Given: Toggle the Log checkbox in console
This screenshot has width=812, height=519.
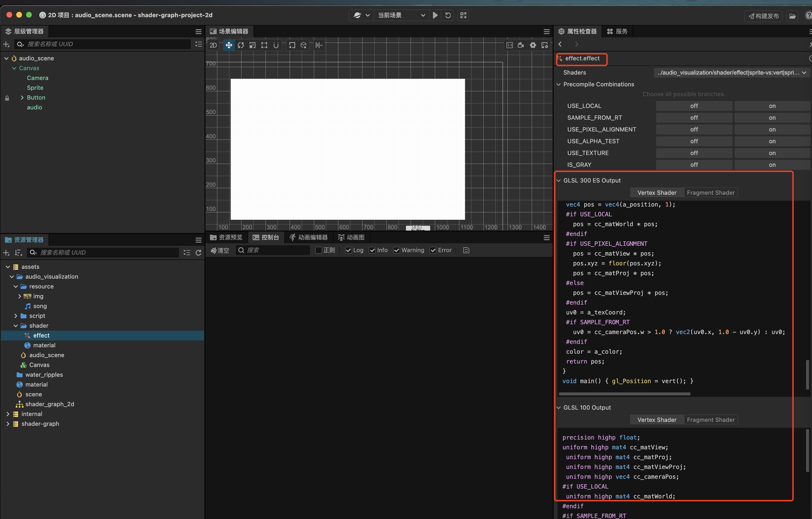Looking at the screenshot, I should point(348,250).
